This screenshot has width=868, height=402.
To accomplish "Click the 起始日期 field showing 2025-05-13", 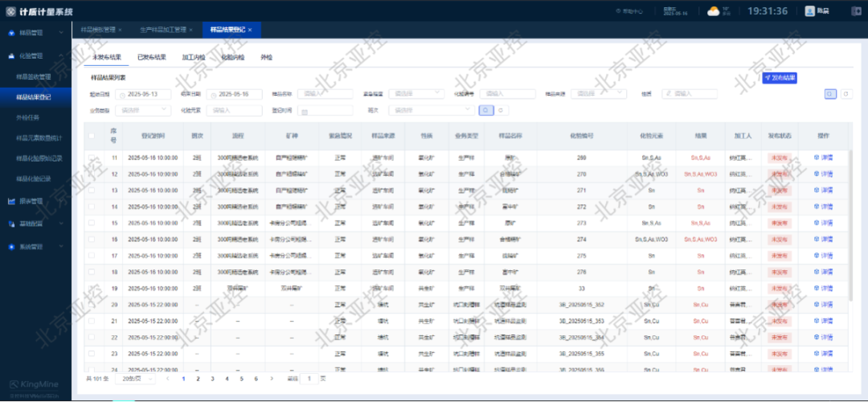I will point(143,94).
